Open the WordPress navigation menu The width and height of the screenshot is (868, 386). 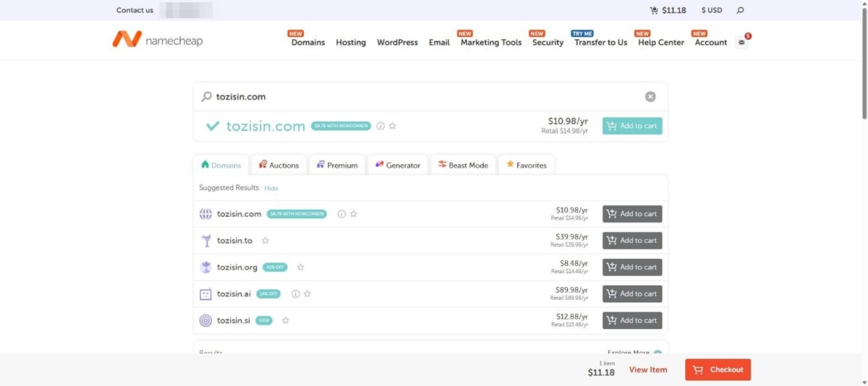[x=397, y=43]
